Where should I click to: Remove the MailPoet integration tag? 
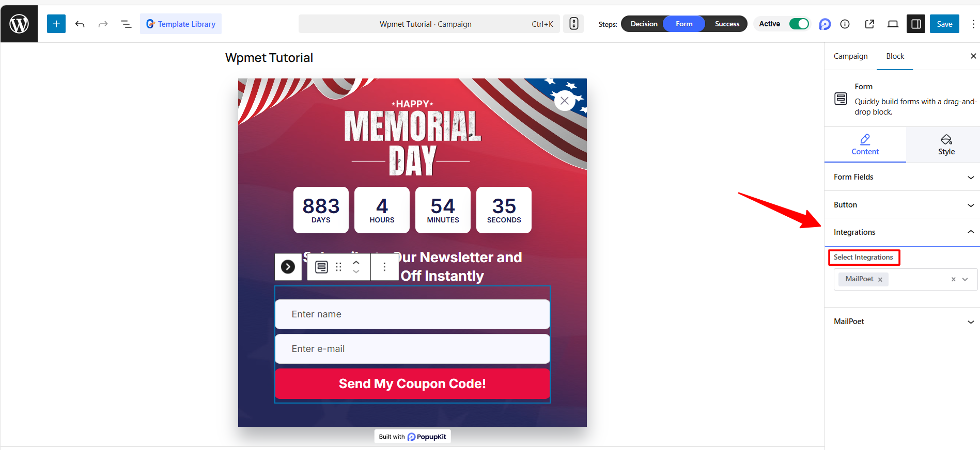click(x=880, y=279)
